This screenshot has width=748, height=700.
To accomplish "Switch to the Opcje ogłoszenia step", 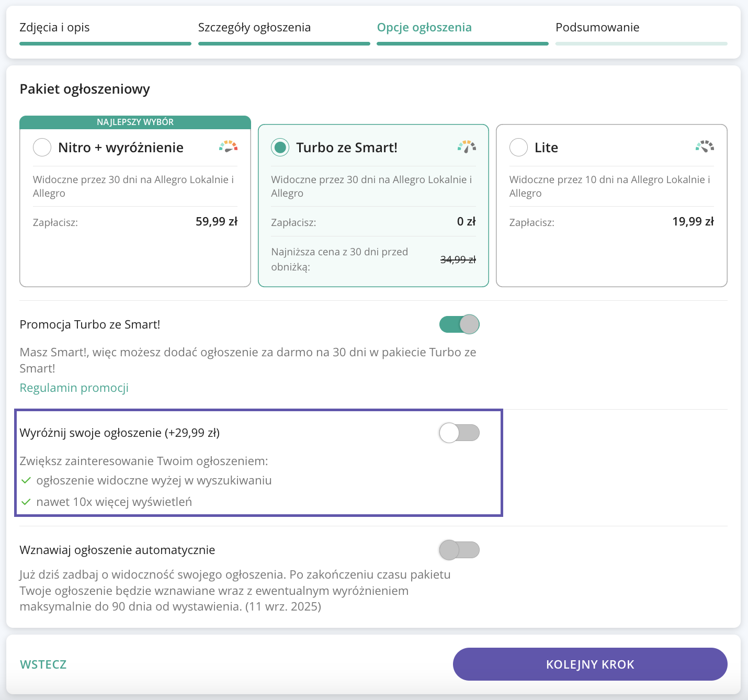I will 424,28.
